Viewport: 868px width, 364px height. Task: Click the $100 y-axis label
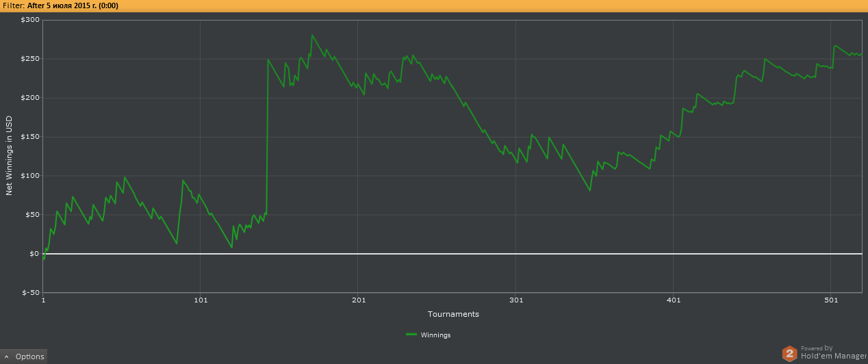tap(29, 176)
